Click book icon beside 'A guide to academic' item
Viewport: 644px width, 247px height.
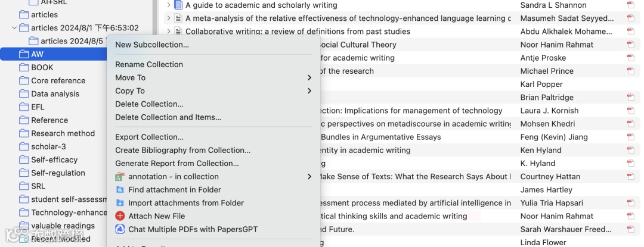tap(178, 5)
